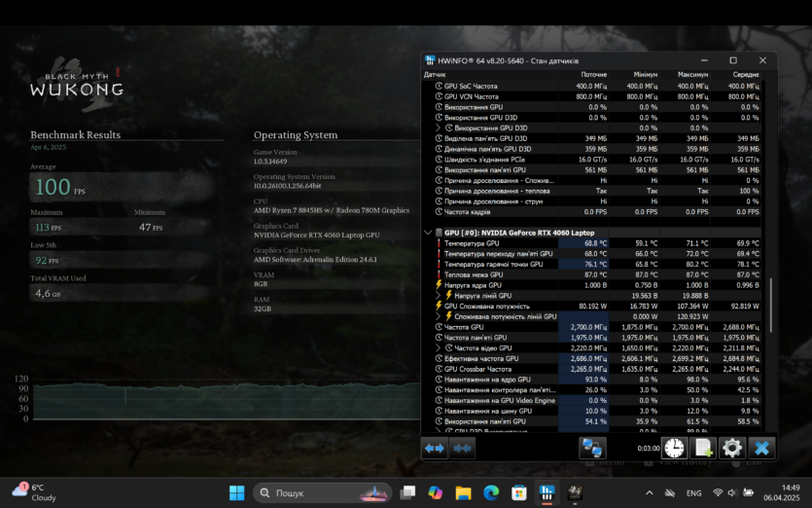The width and height of the screenshot is (812, 508).
Task: Select Температура переходу пам'яті GPU row
Action: click(x=591, y=253)
